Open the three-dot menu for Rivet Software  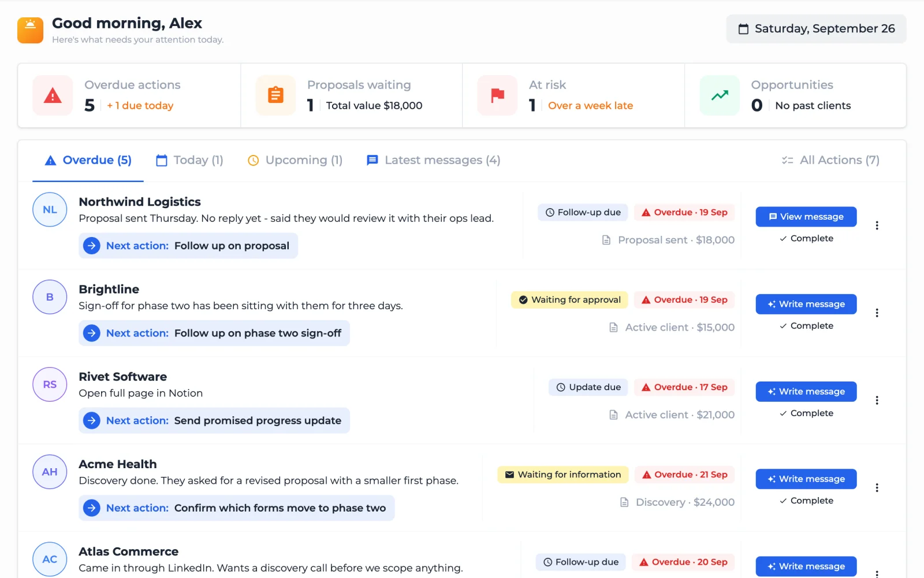tap(877, 400)
